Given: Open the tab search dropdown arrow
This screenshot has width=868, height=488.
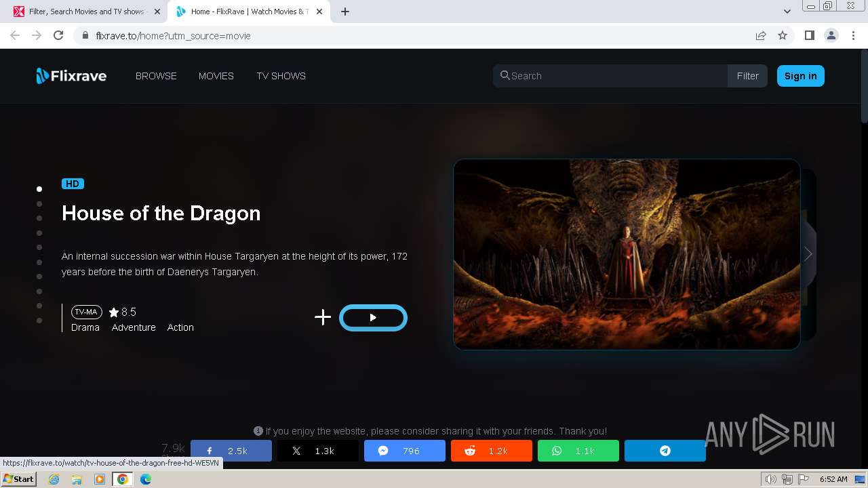Looking at the screenshot, I should 787,12.
